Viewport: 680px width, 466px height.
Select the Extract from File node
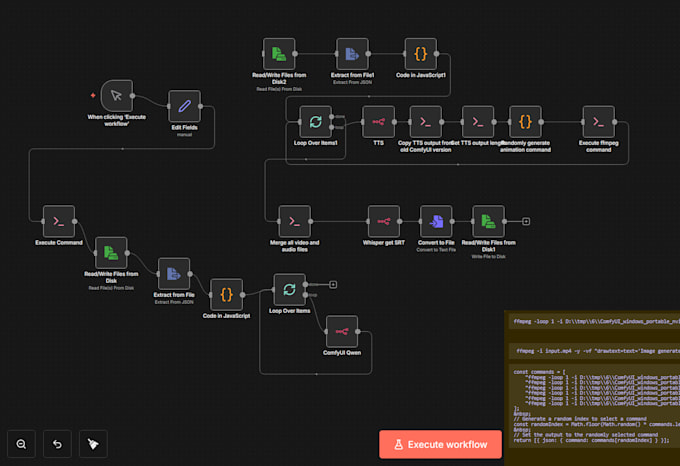[x=174, y=274]
